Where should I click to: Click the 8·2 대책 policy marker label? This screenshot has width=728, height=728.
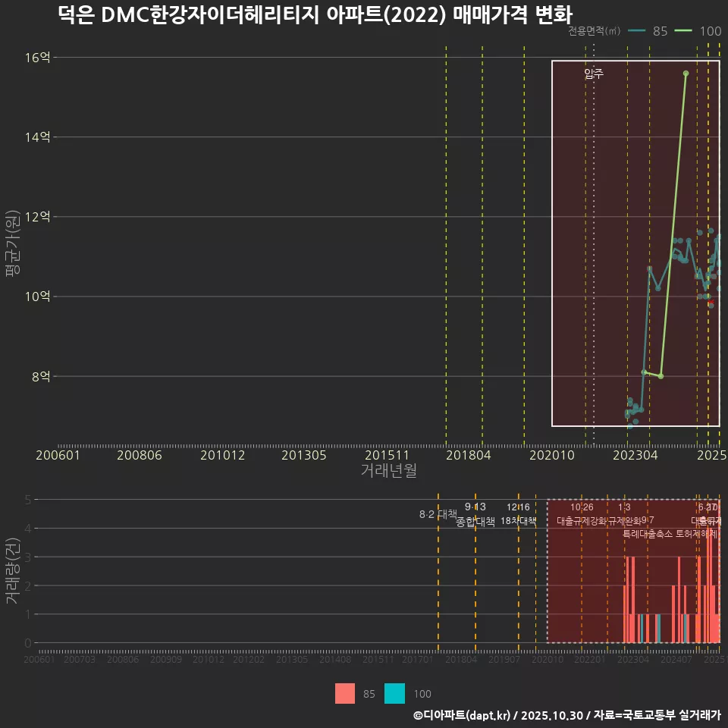[437, 513]
